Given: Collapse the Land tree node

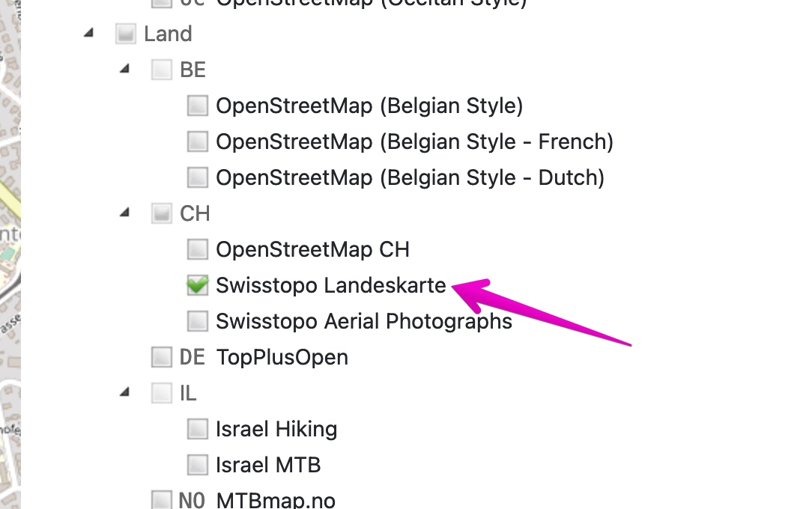Looking at the screenshot, I should tap(89, 33).
